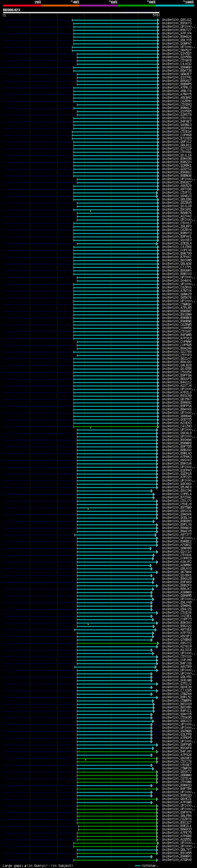Image resolution: width=197 pixels, height=868 pixels.
Task: Click the UniRef100_B9RLA3 entry
Action: click(177, 453)
